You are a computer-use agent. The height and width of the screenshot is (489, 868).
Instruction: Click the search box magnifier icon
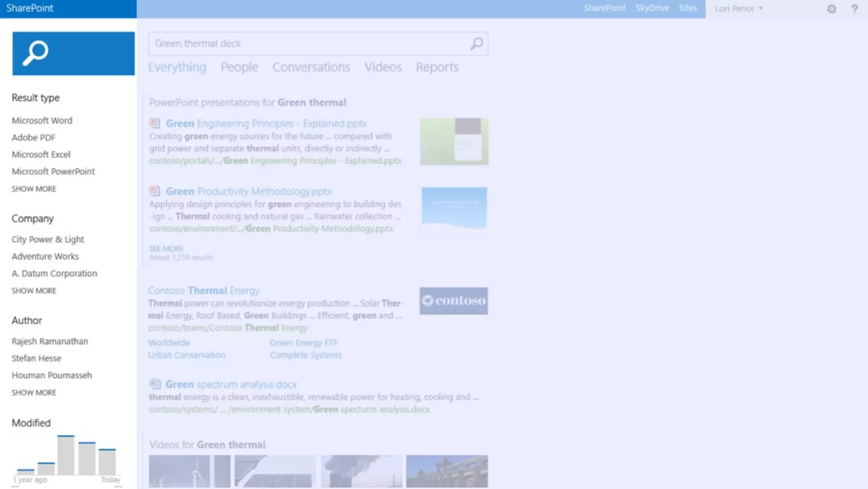(476, 43)
